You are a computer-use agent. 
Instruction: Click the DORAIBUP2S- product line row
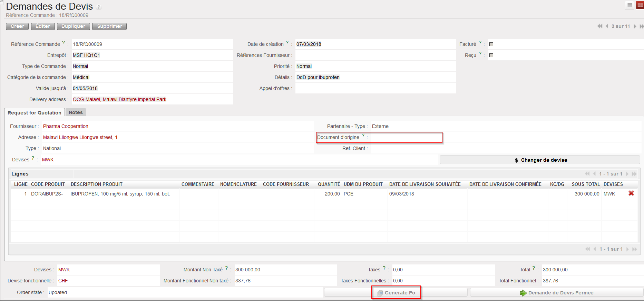47,194
